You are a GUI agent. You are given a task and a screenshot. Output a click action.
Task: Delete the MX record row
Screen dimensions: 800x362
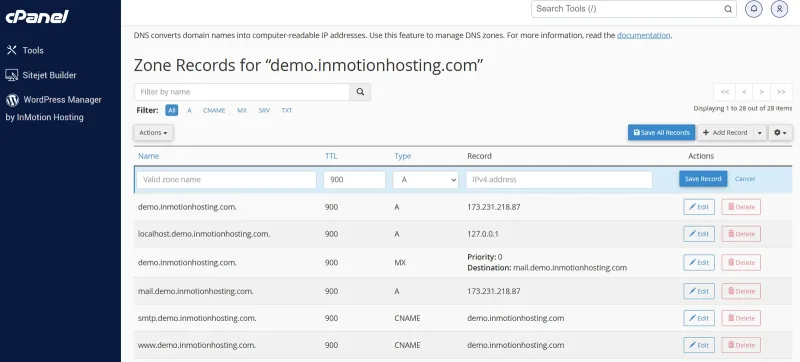(741, 263)
